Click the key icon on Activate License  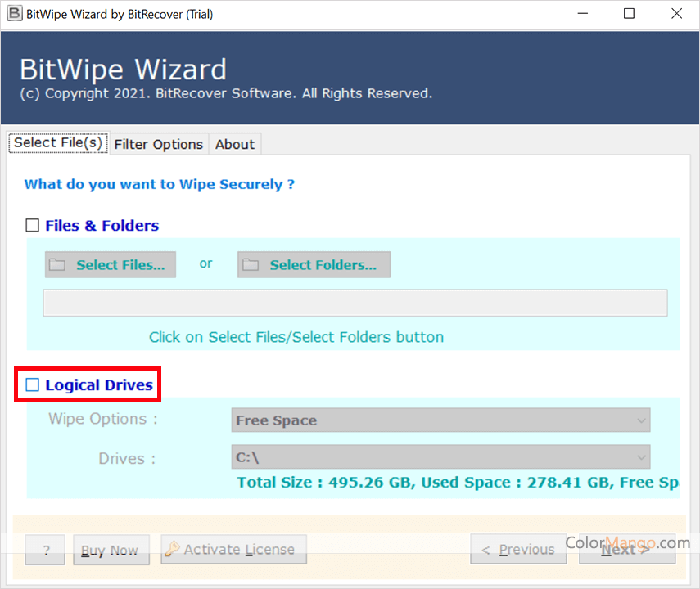tap(172, 549)
